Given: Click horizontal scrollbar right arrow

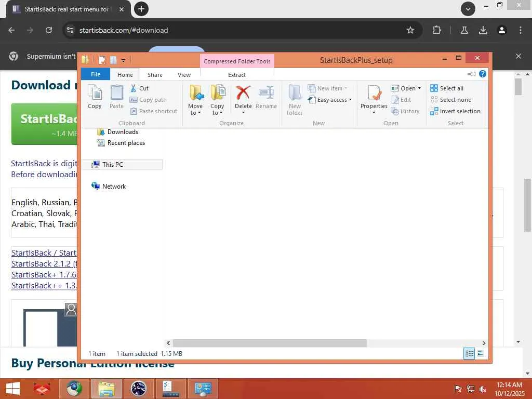Looking at the screenshot, I should (x=484, y=343).
